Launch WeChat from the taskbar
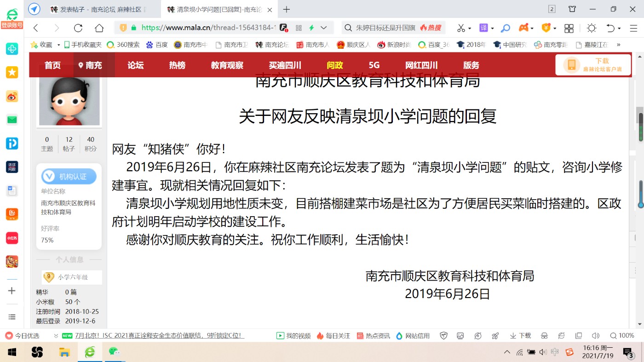Screen dimensions: 644x362 point(114,352)
